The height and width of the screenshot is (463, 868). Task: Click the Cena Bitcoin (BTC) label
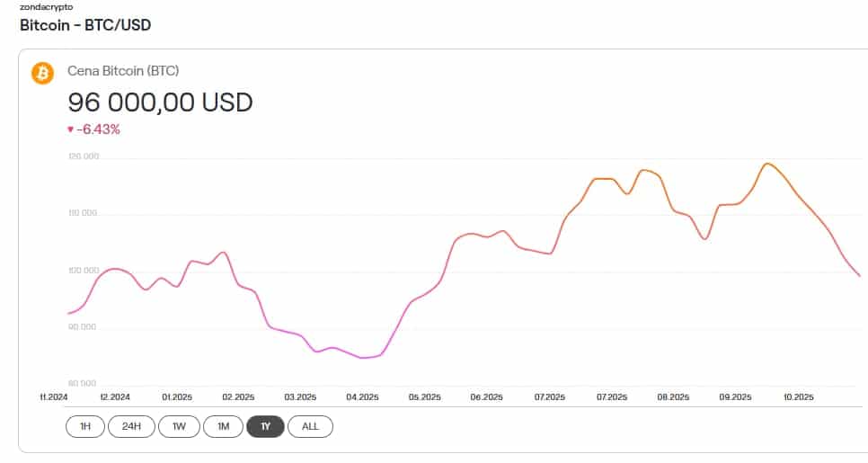124,71
